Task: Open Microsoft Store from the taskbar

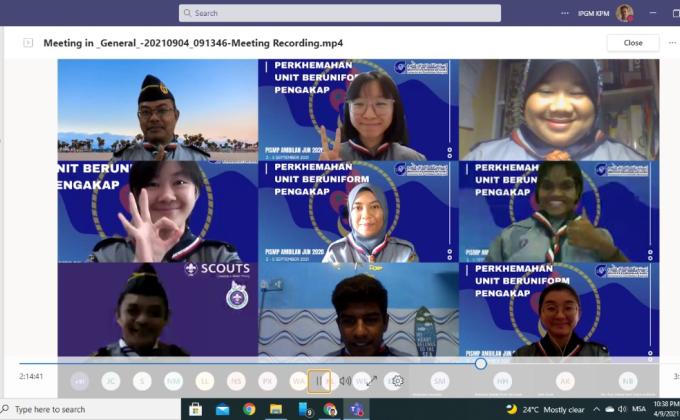Action: coord(195,409)
